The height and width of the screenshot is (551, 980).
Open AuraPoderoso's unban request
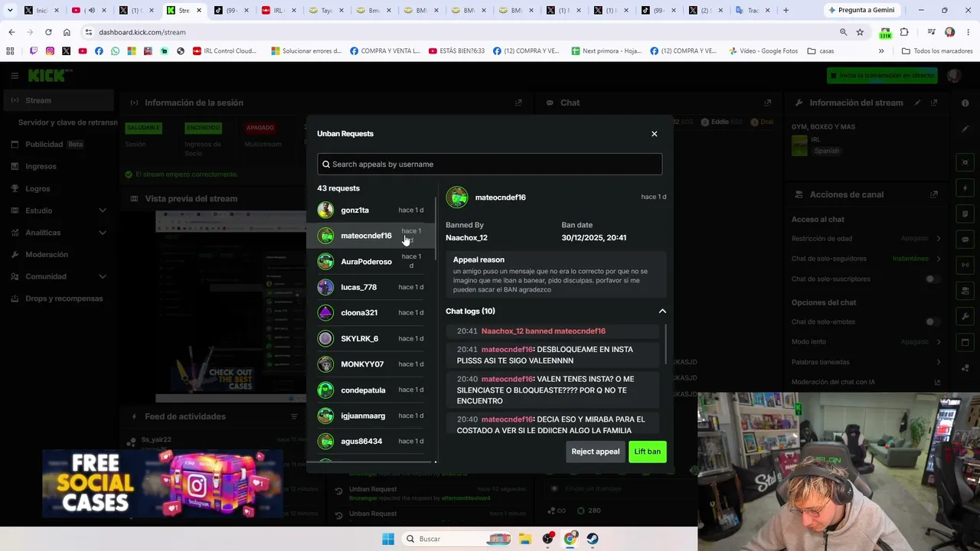(x=371, y=262)
